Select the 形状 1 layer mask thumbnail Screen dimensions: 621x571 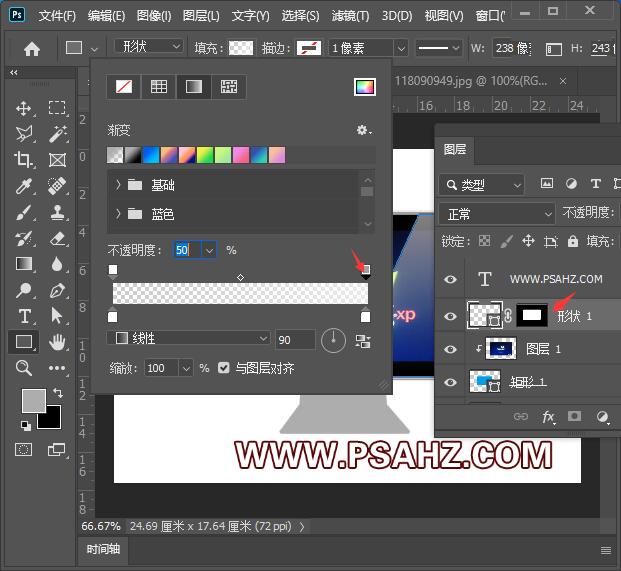point(532,315)
